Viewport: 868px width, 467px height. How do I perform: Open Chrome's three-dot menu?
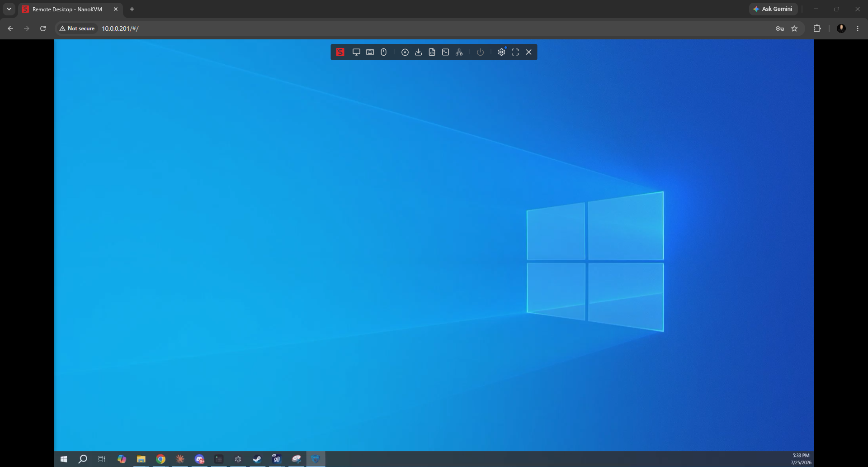(x=858, y=29)
